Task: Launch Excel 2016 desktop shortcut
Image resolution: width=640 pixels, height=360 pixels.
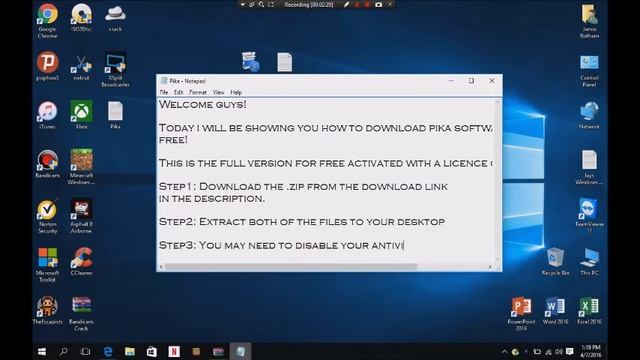Action: coord(589,311)
